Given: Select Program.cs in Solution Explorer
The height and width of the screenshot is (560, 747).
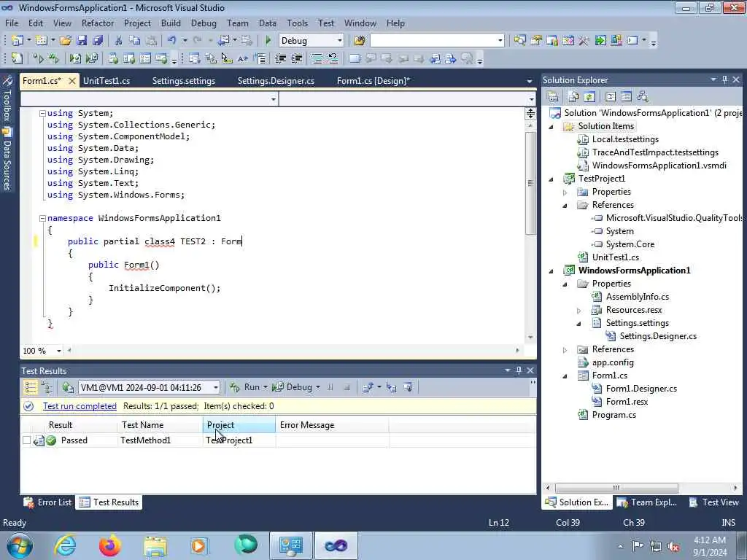Looking at the screenshot, I should pos(614,415).
